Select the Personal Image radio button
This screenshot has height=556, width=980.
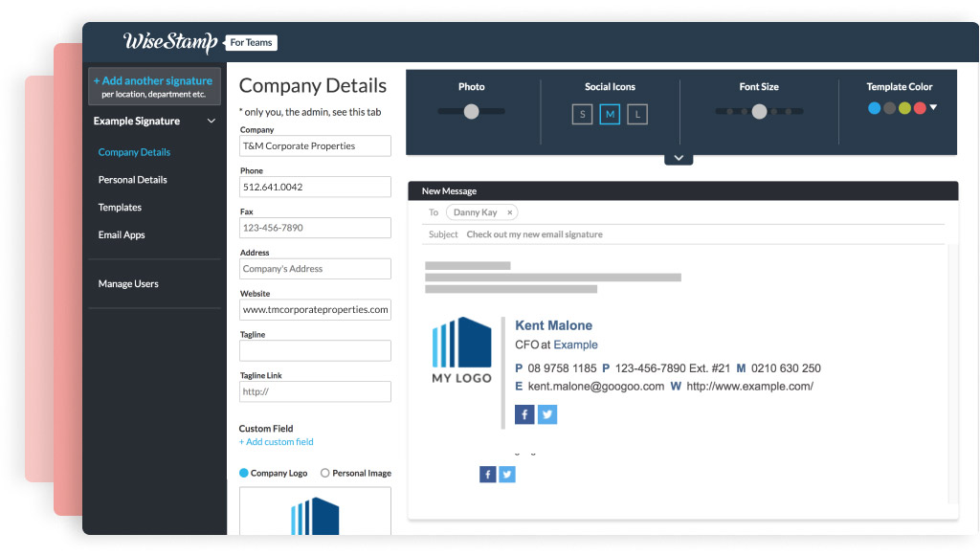point(325,473)
